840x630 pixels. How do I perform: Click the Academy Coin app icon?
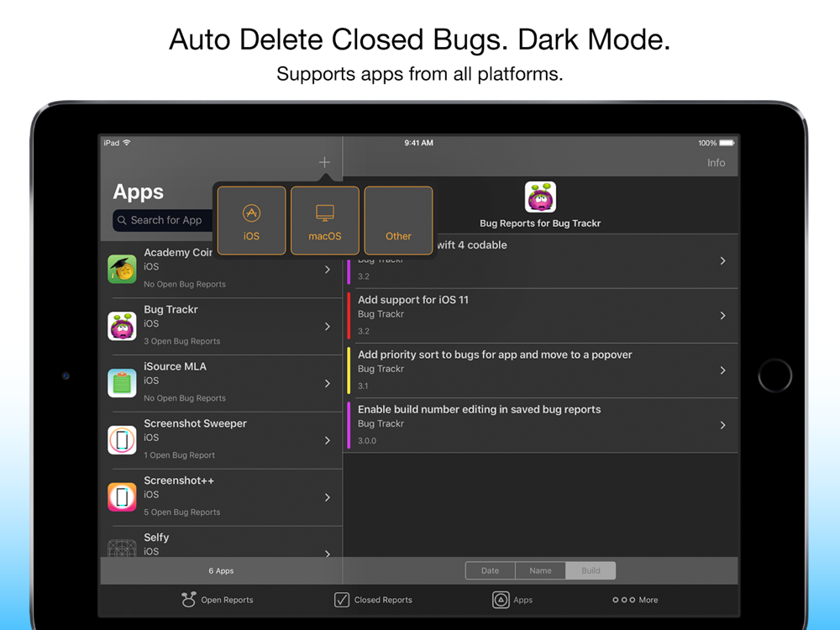click(x=122, y=269)
